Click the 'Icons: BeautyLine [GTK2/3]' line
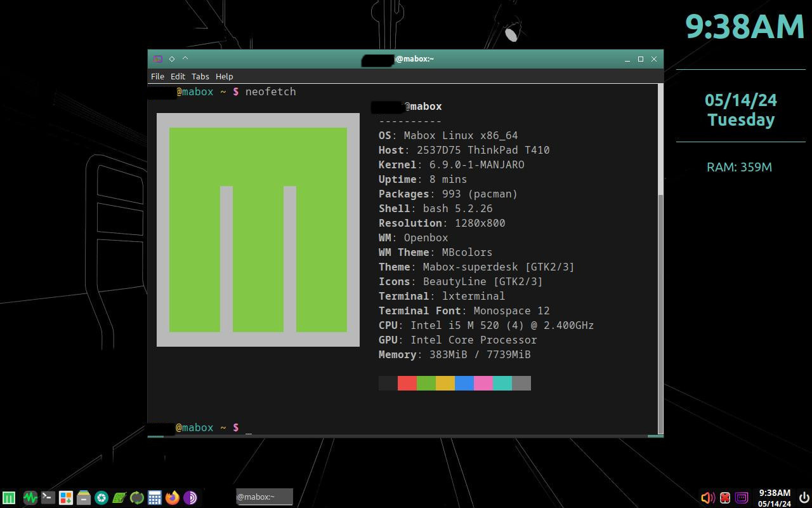 pos(461,281)
